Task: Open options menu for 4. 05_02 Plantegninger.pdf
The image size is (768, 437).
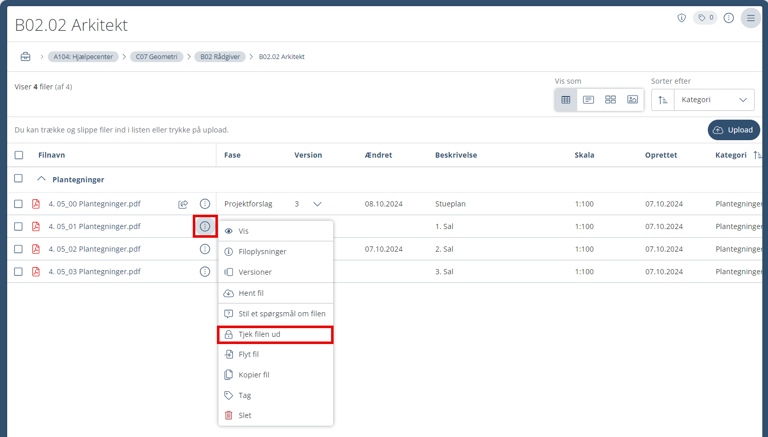Action: coord(205,249)
